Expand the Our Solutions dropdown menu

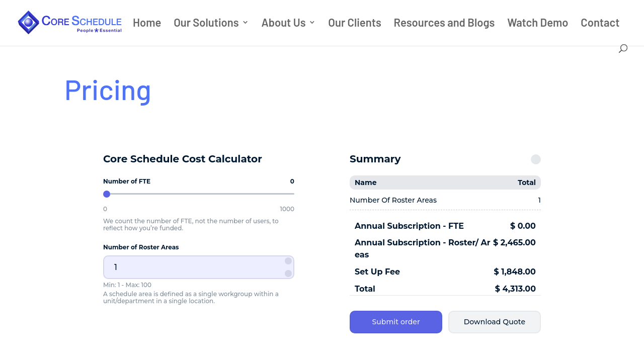pos(211,23)
